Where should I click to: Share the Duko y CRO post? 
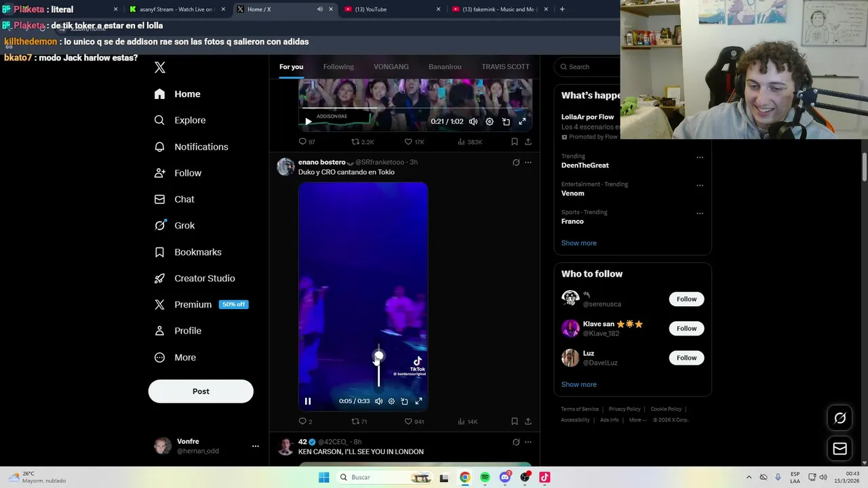pos(528,422)
